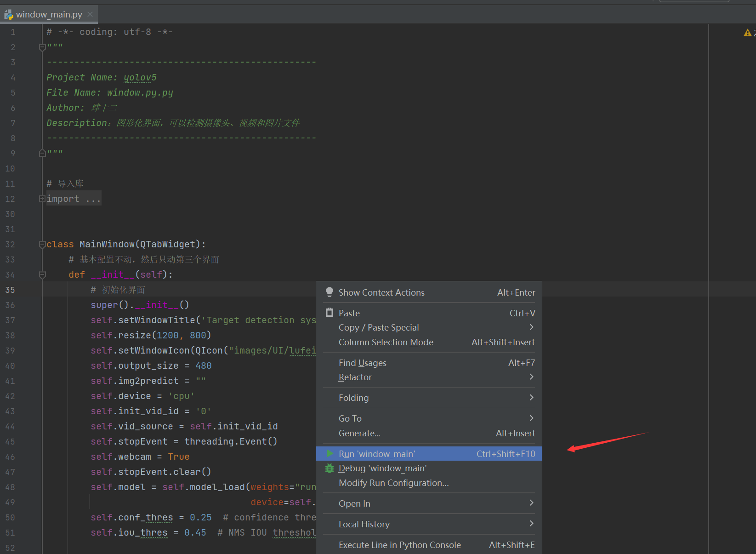Click the Folding submenu arrow
This screenshot has width=756, height=554.
(x=532, y=397)
